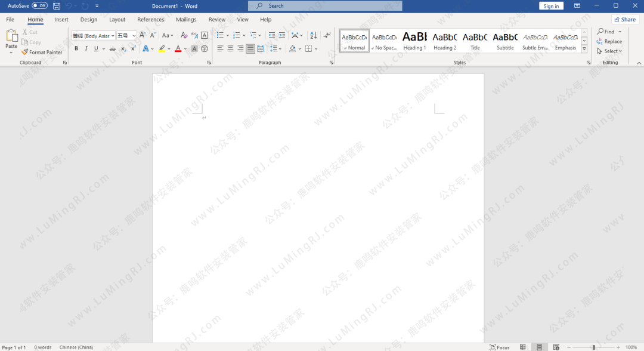
Task: Click the Save icon in title bar
Action: [x=57, y=6]
